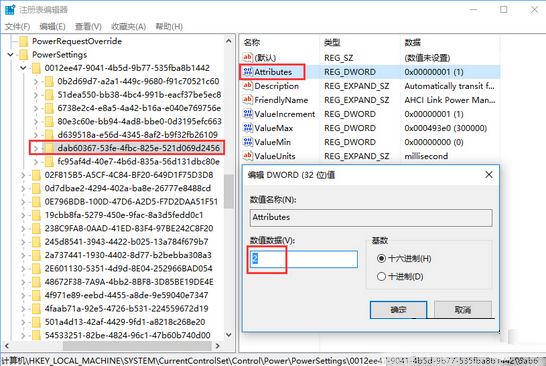Viewport: 546px width, 366px height.
Task: Click the 类型 column header
Action: coord(332,42)
